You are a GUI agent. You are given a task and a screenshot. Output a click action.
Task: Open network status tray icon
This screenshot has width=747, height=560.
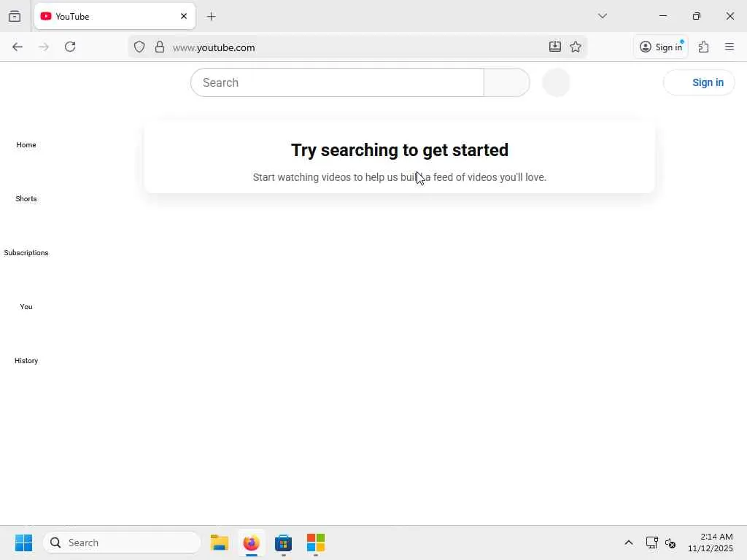pyautogui.click(x=651, y=542)
